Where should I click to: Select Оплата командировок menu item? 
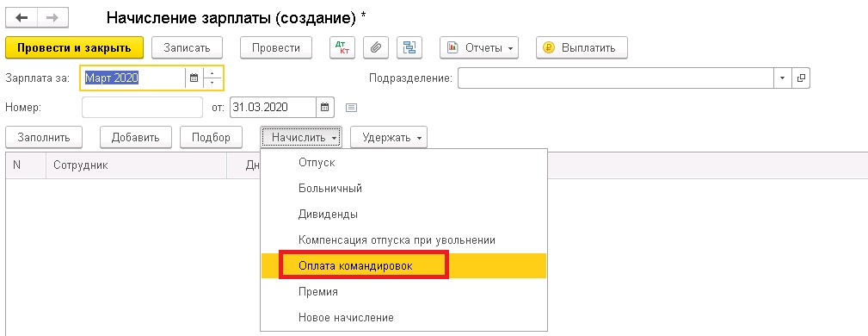click(403, 266)
